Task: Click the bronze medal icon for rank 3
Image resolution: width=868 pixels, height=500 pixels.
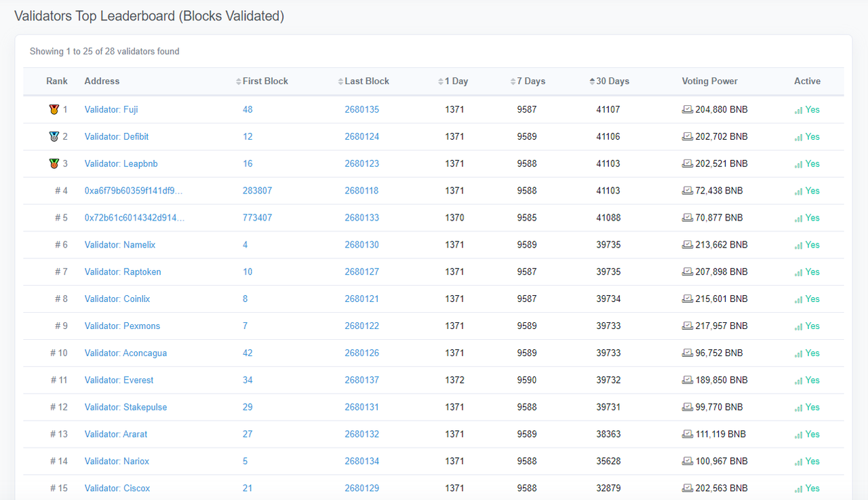Action: pos(54,164)
